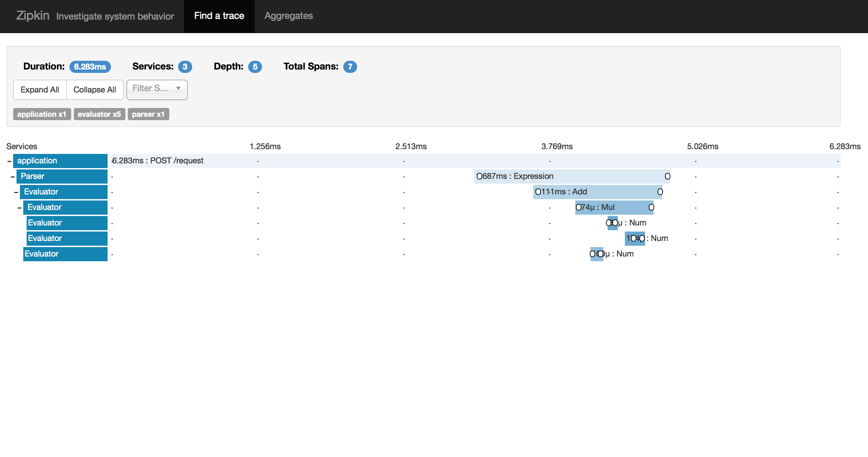Click the Zipkin logo link
Image resolution: width=868 pixels, height=457 pixels.
click(x=33, y=16)
